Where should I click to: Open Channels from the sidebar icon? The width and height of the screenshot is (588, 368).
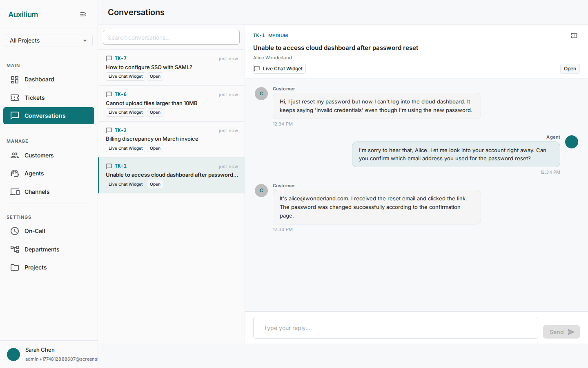pyautogui.click(x=15, y=192)
